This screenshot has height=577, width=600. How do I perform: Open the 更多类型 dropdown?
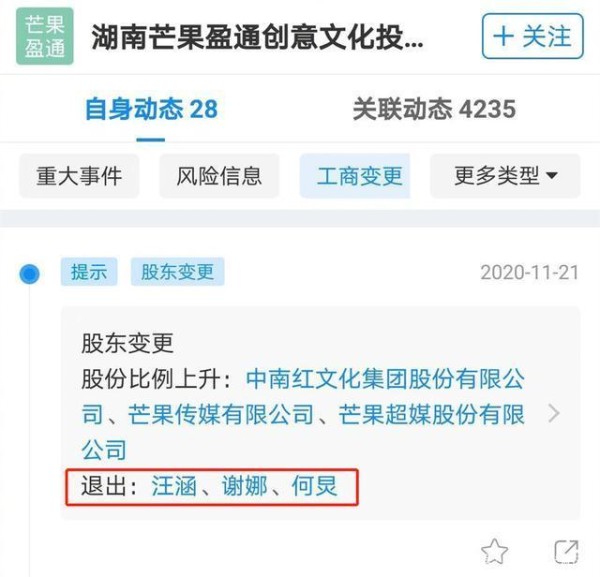pos(505,176)
